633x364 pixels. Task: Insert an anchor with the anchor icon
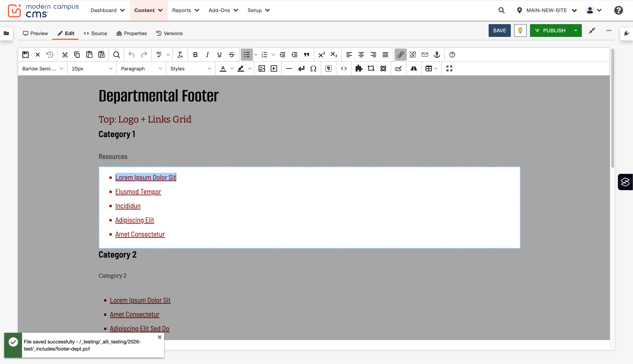click(437, 54)
